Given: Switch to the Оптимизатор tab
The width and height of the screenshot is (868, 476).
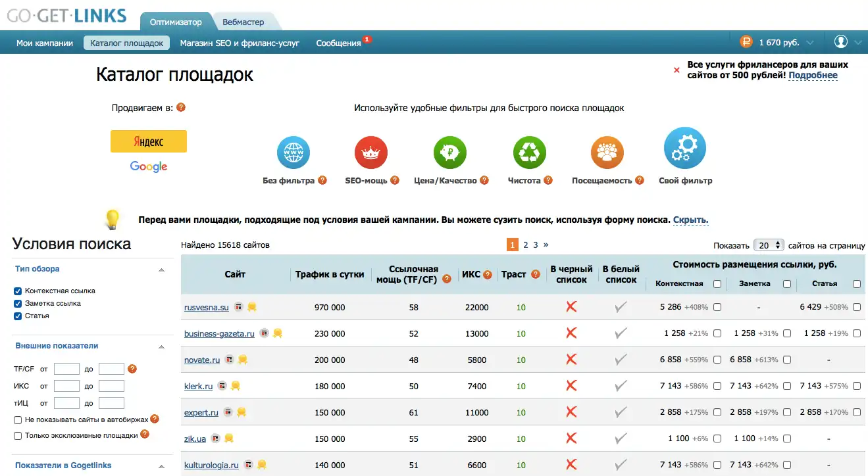Looking at the screenshot, I should click(176, 22).
